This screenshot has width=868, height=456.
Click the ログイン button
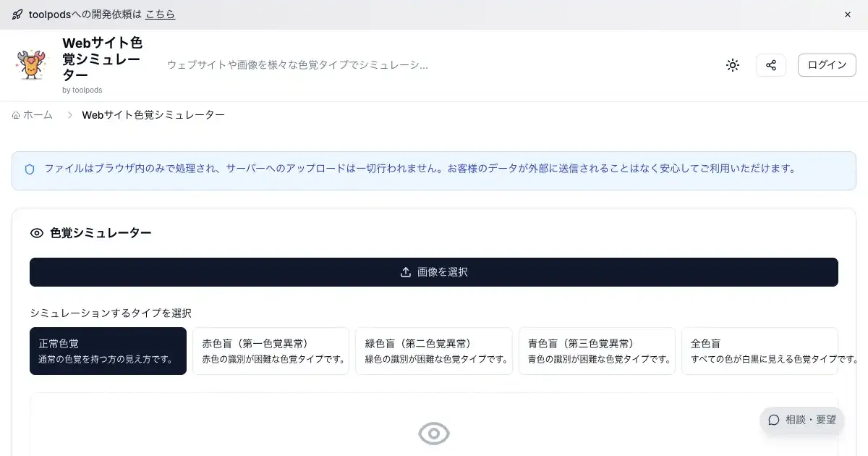827,65
